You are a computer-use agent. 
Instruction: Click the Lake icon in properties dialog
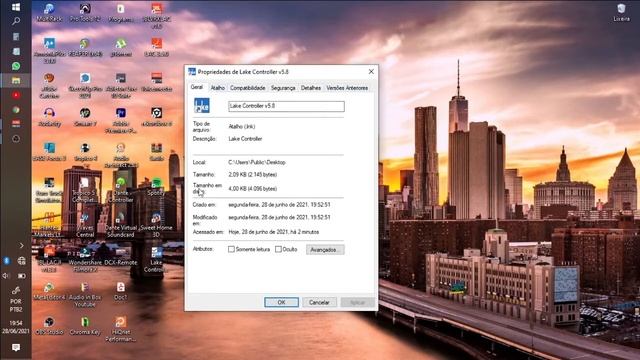[202, 106]
